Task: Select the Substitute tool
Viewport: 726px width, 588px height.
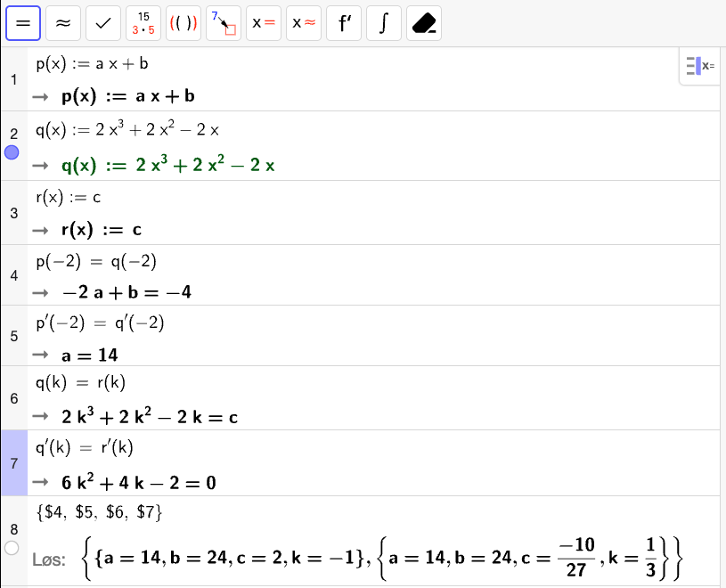Action: point(224,24)
